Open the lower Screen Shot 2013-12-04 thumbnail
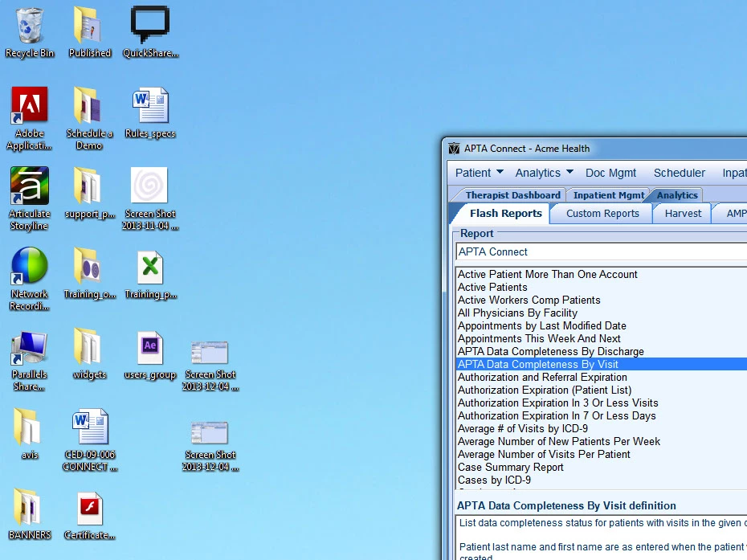 [210, 433]
